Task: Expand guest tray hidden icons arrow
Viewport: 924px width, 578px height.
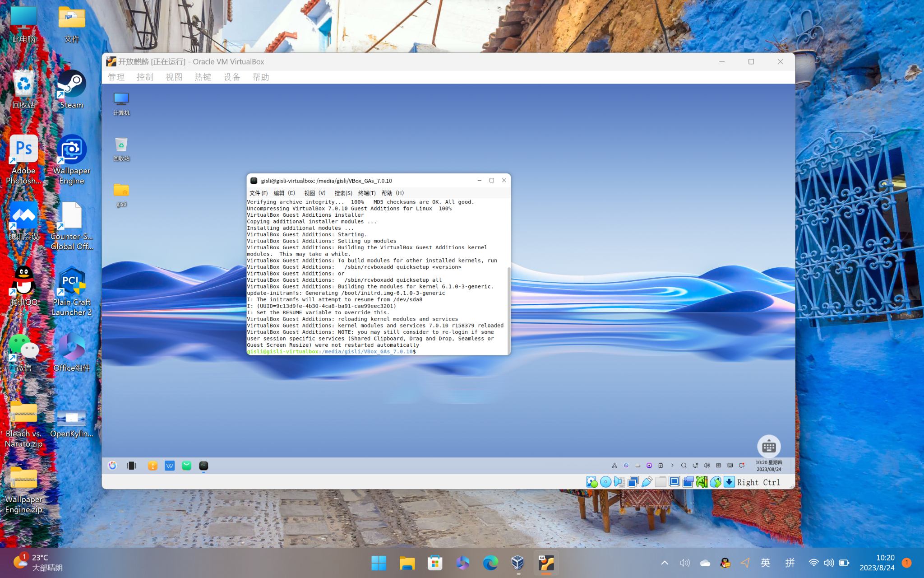Action: (672, 466)
